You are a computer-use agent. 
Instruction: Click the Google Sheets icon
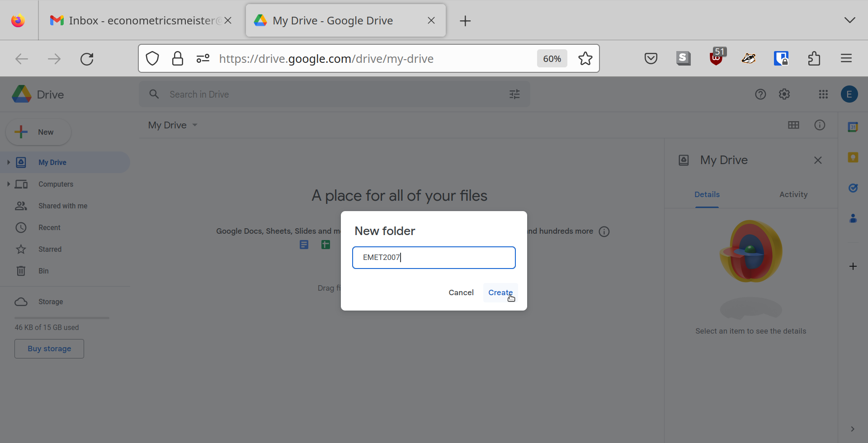tap(325, 245)
